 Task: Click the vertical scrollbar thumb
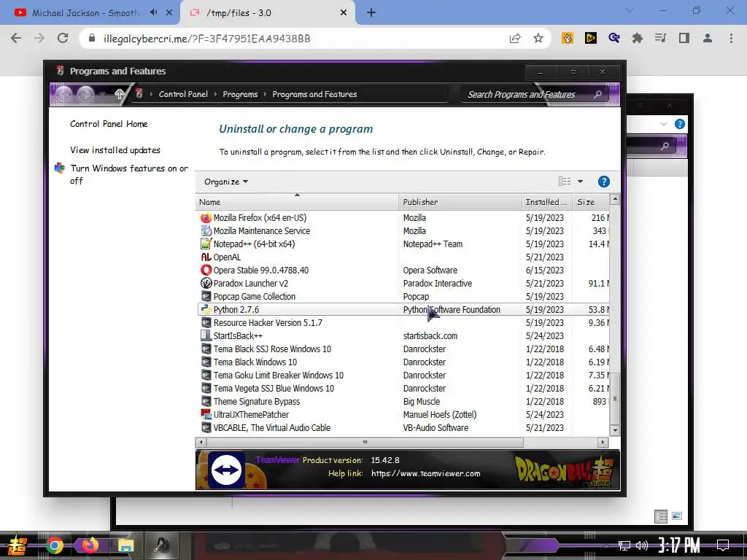614,399
